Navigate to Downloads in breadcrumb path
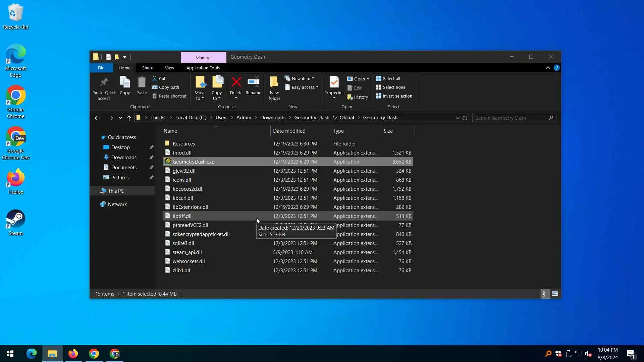This screenshot has height=362, width=644. (273, 118)
